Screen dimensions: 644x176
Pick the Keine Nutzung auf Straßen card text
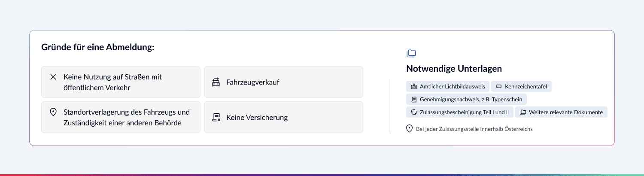pyautogui.click(x=112, y=82)
